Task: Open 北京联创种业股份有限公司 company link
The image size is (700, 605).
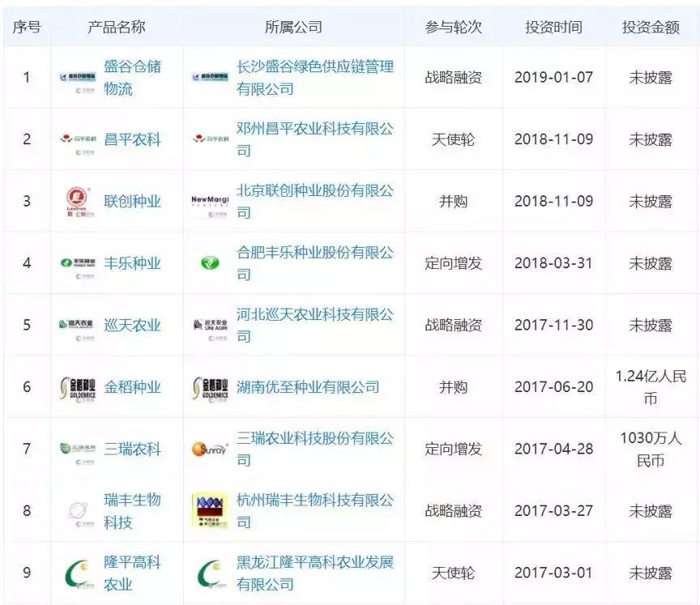Action: point(314,202)
